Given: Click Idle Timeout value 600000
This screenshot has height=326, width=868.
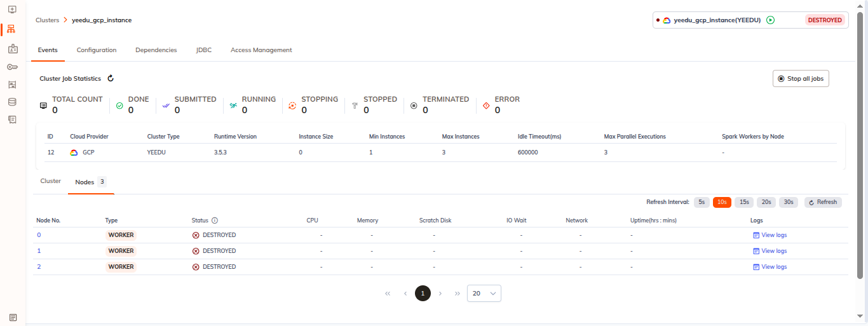Looking at the screenshot, I should 528,153.
